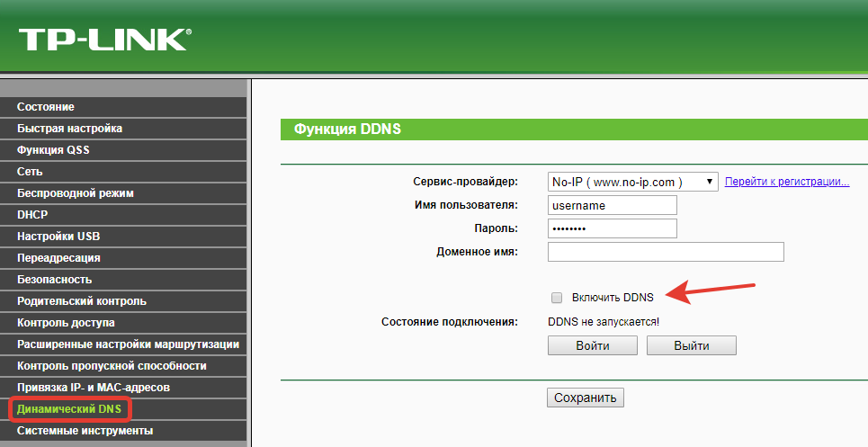Click the Пароль password field
Viewport: 868px width, 447px height.
pyautogui.click(x=612, y=228)
